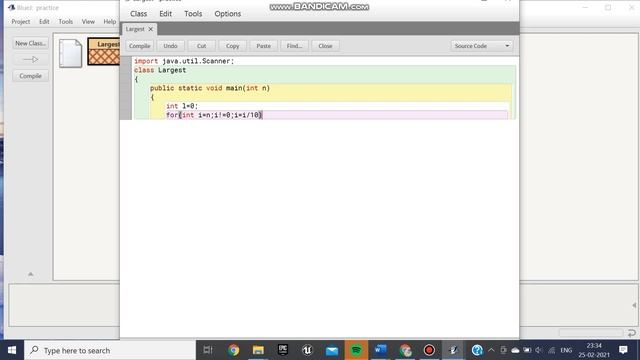This screenshot has height=360, width=640.
Task: Select the Largest editor tab
Action: [x=135, y=29]
